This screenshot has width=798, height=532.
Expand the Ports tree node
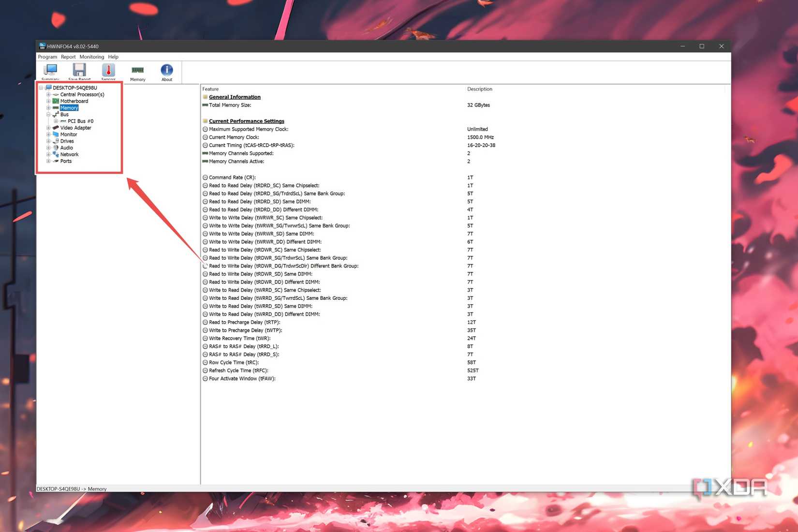48,161
